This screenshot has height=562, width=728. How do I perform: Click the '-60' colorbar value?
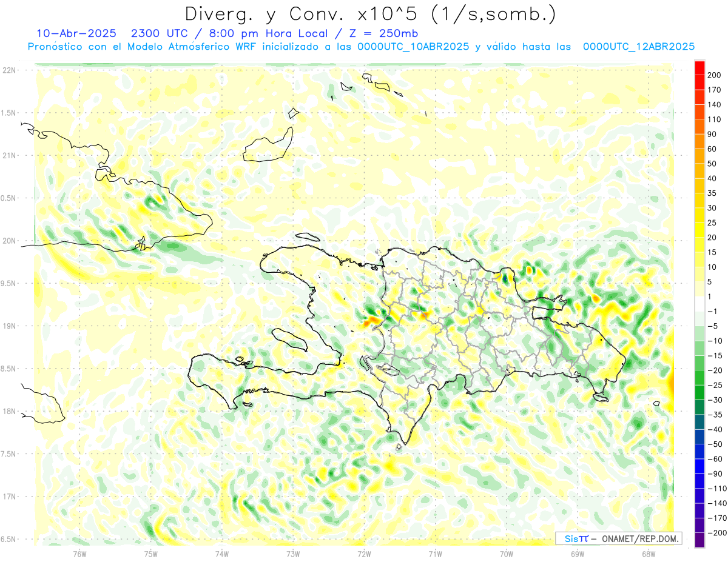pyautogui.click(x=716, y=459)
